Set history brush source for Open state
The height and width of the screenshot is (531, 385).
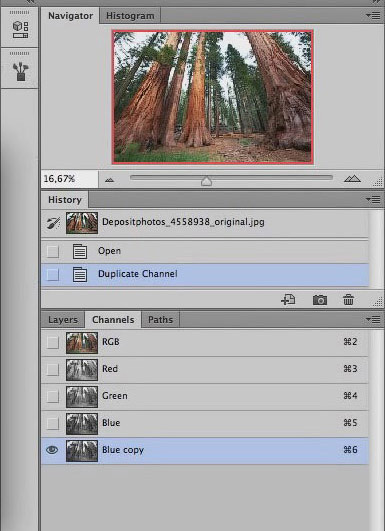point(52,252)
